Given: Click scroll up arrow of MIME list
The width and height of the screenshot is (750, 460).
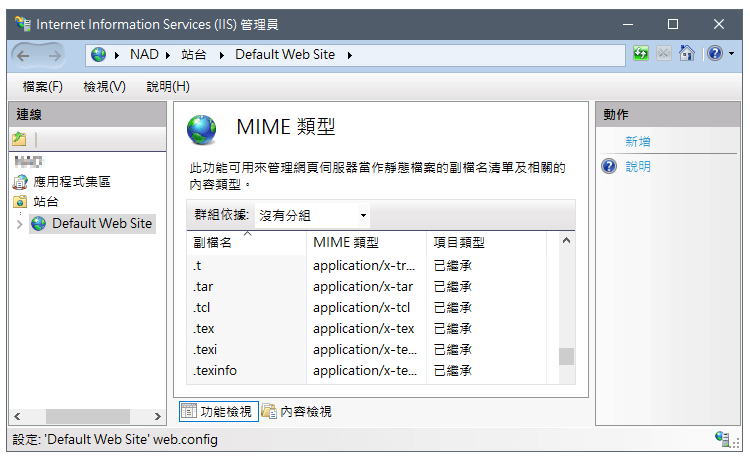Looking at the screenshot, I should [x=566, y=241].
